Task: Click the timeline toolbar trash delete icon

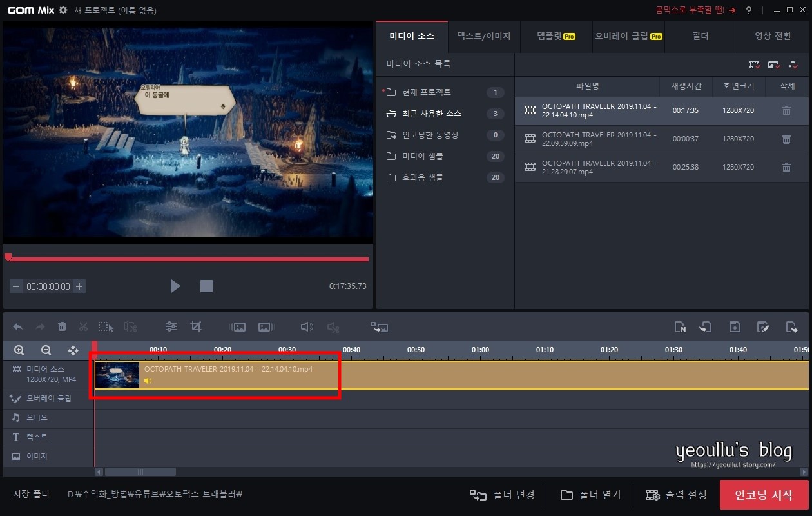Action: click(62, 327)
